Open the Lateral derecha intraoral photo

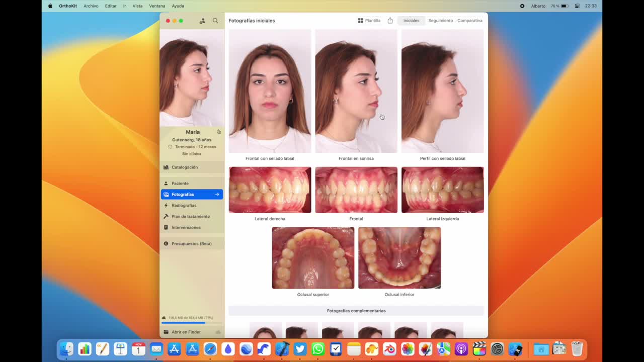coord(270,190)
